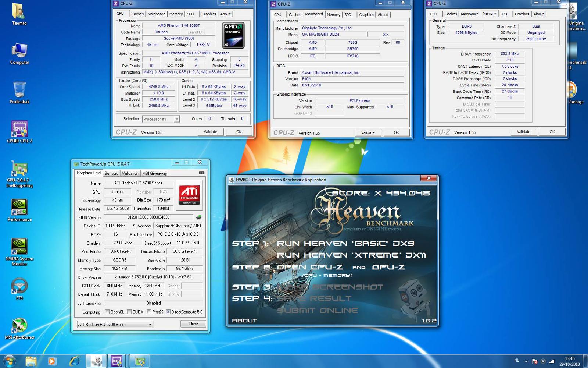Click the AMD Phenom II logo in CPU-Z

pyautogui.click(x=233, y=35)
